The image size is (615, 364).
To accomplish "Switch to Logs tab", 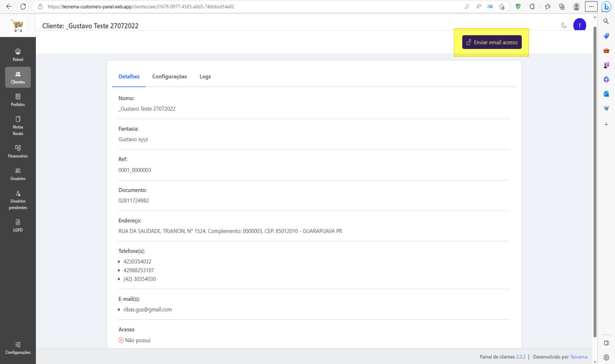I will coord(205,76).
